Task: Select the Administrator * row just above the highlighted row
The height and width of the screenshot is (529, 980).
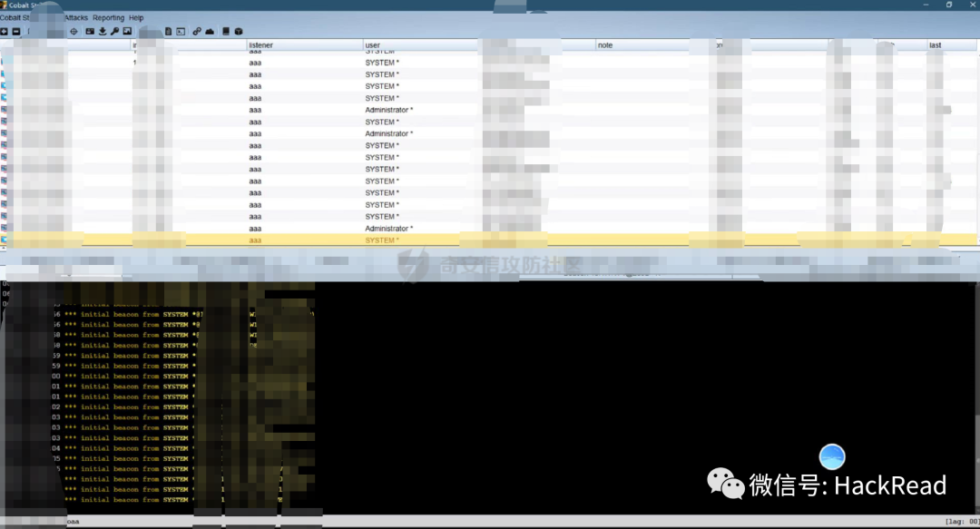Action: 490,229
